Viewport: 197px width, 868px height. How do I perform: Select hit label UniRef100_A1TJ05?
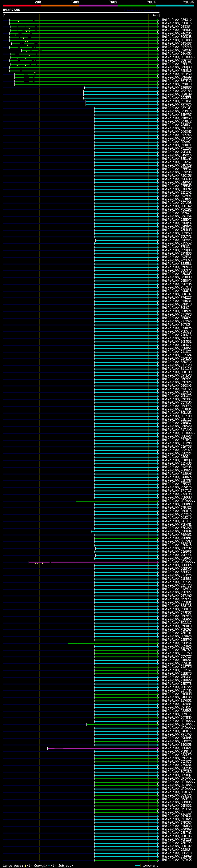click(x=177, y=430)
